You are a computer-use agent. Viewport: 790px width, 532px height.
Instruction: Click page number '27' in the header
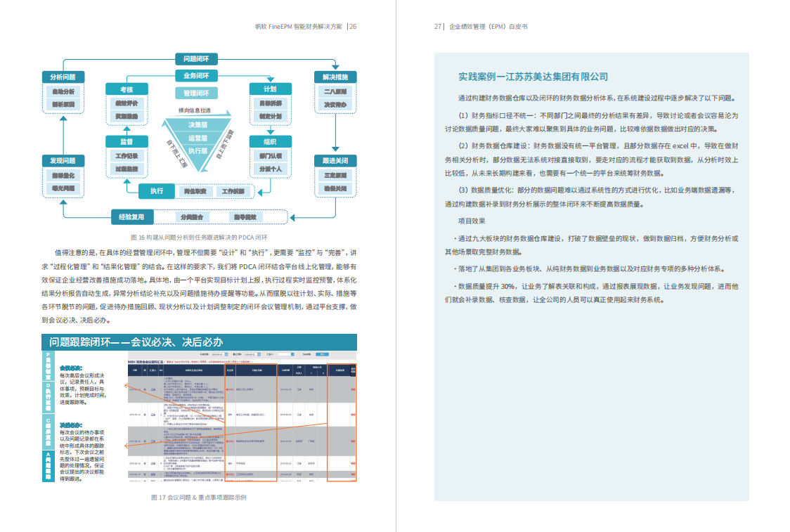click(438, 27)
